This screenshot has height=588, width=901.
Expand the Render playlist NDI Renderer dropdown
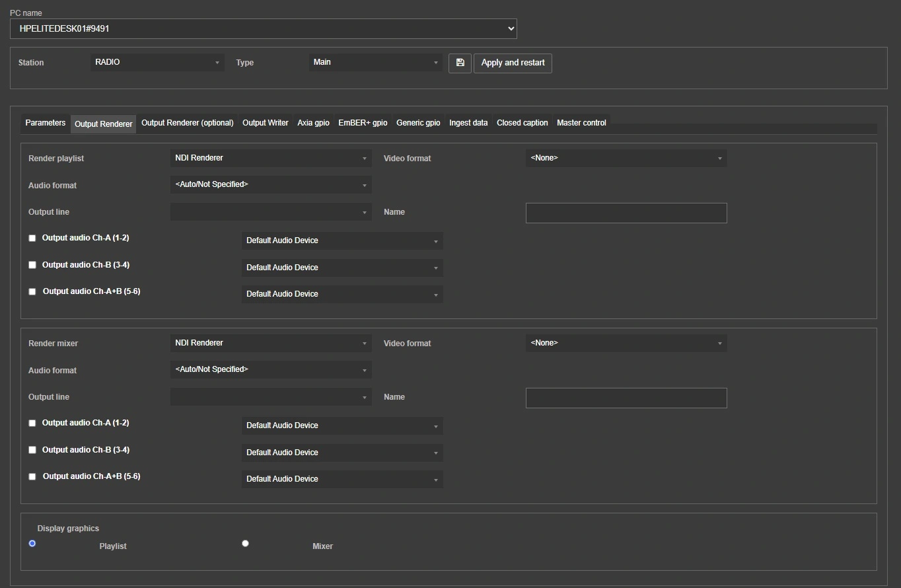271,158
